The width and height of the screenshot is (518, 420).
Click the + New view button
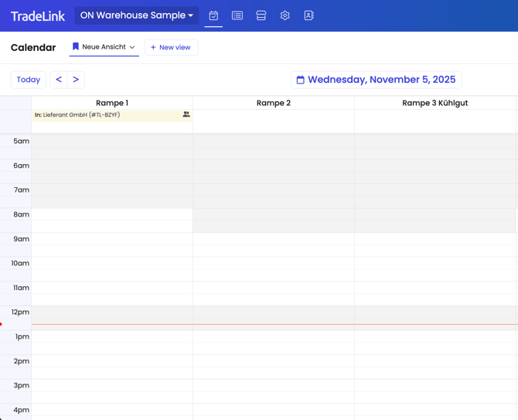(x=171, y=47)
